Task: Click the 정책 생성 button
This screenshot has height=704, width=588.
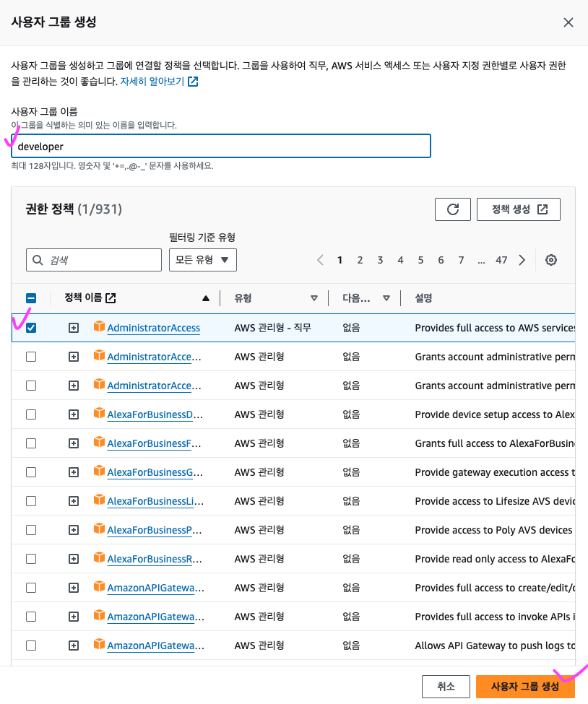Action: 519,209
